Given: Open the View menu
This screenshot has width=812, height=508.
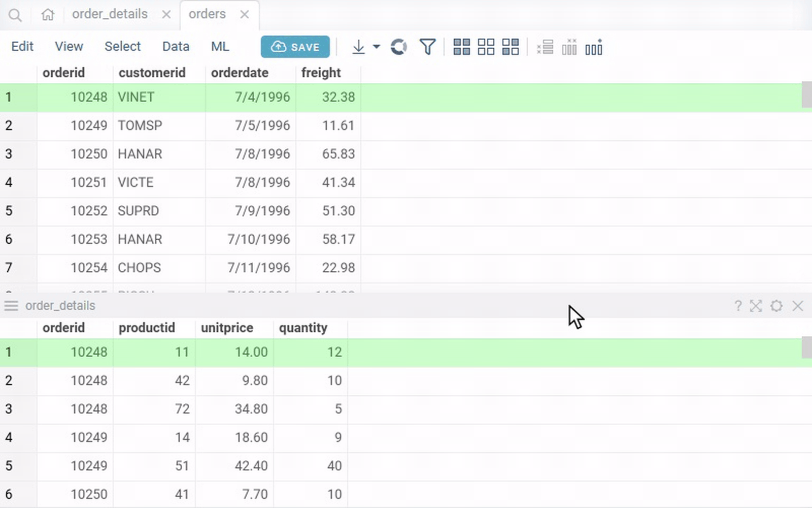Looking at the screenshot, I should click(x=69, y=47).
